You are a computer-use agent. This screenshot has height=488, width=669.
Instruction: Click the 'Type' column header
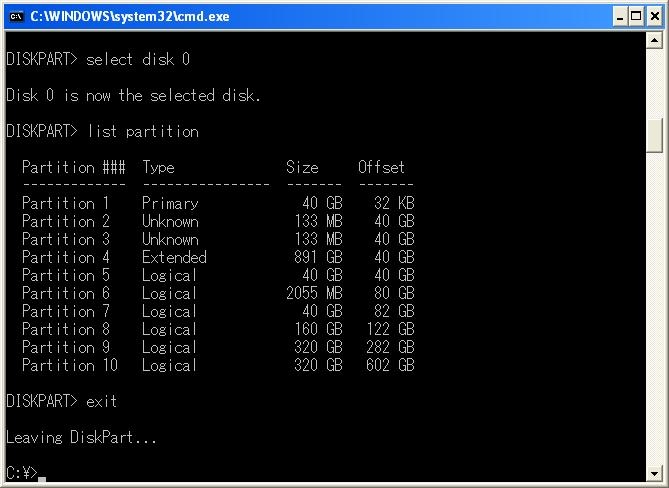pos(158,168)
